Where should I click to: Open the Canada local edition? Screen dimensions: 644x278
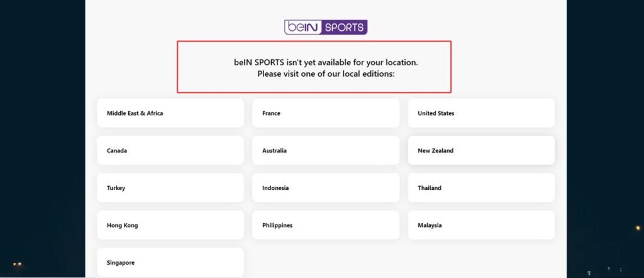click(170, 150)
